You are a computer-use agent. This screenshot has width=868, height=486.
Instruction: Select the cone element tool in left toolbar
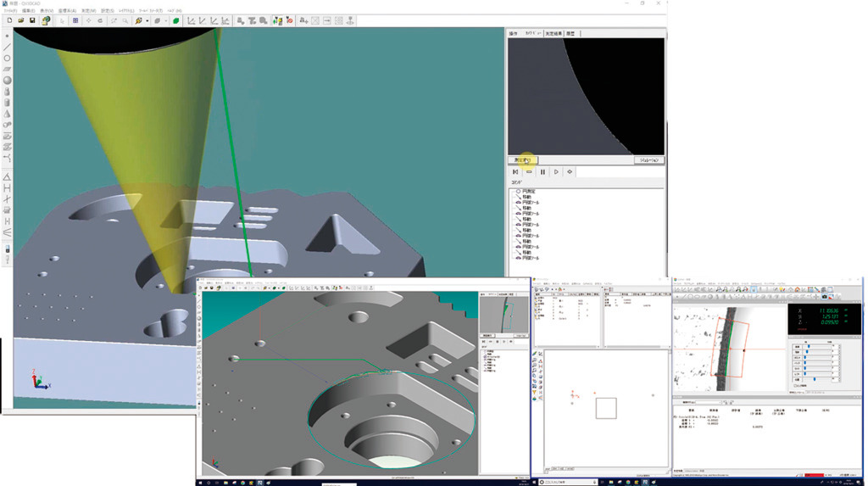tap(8, 113)
